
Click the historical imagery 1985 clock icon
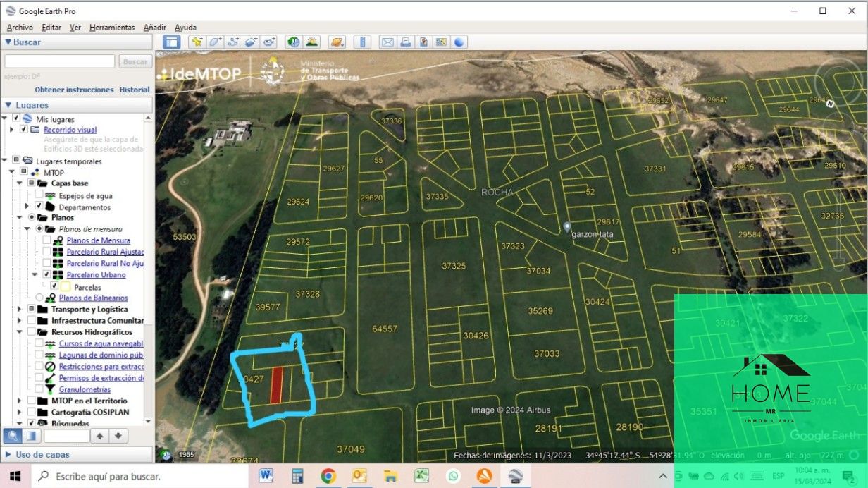coord(166,455)
